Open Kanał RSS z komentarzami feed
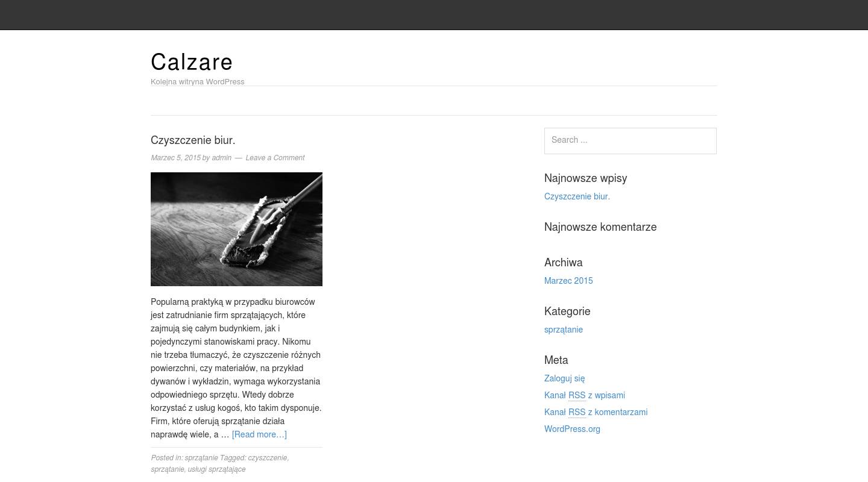The height and width of the screenshot is (482, 868). click(x=596, y=412)
